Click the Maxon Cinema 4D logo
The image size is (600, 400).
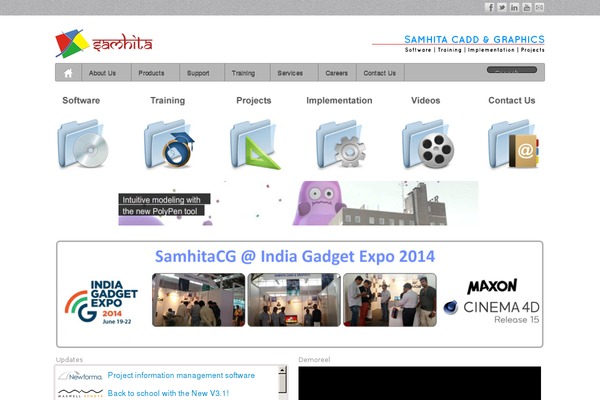(x=492, y=301)
